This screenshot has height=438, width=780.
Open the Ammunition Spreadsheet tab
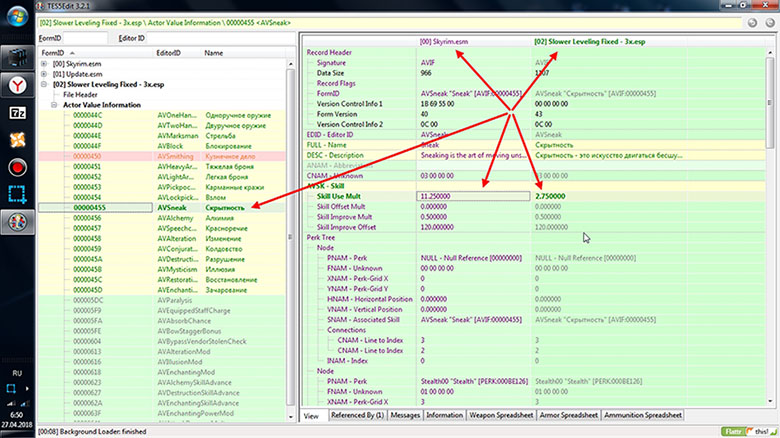tap(643, 415)
